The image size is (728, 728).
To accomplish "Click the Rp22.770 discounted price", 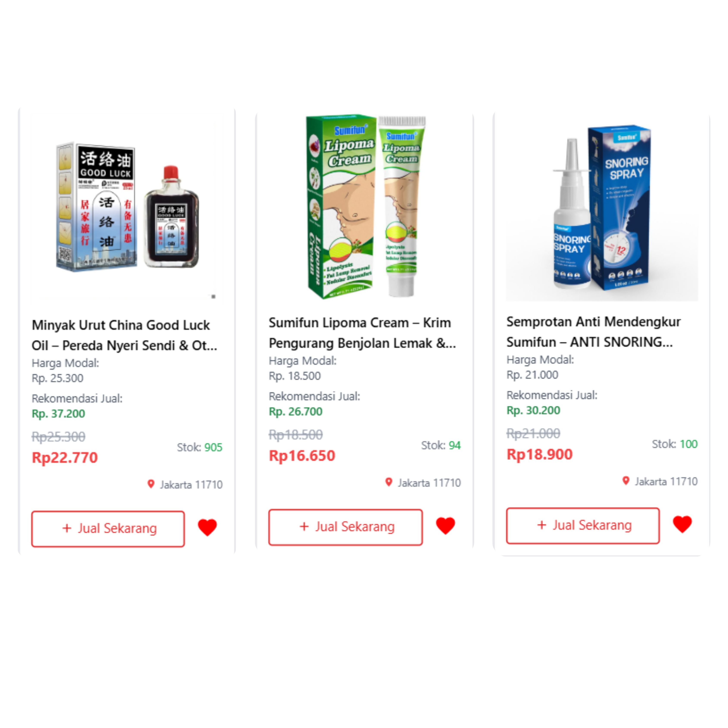I will [x=65, y=458].
